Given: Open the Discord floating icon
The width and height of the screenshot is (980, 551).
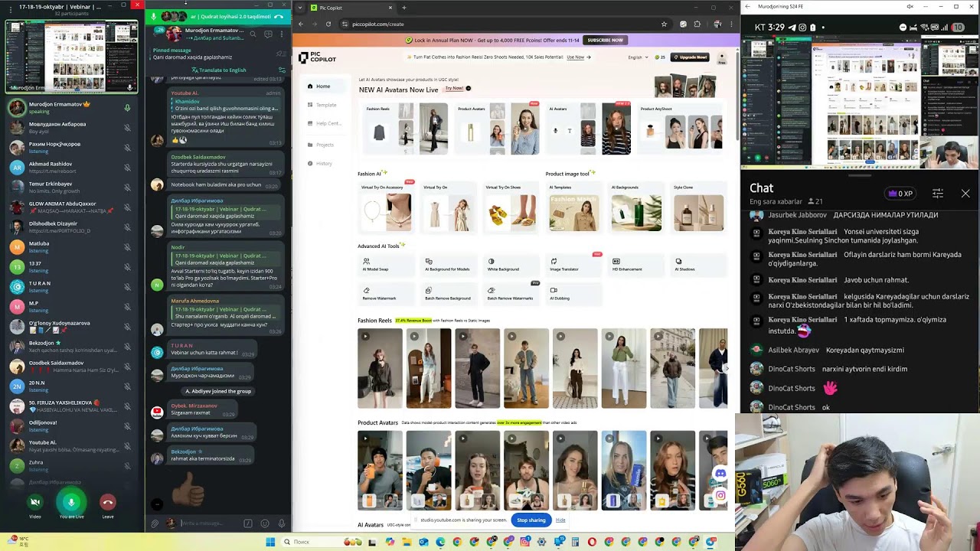Looking at the screenshot, I should tap(720, 474).
